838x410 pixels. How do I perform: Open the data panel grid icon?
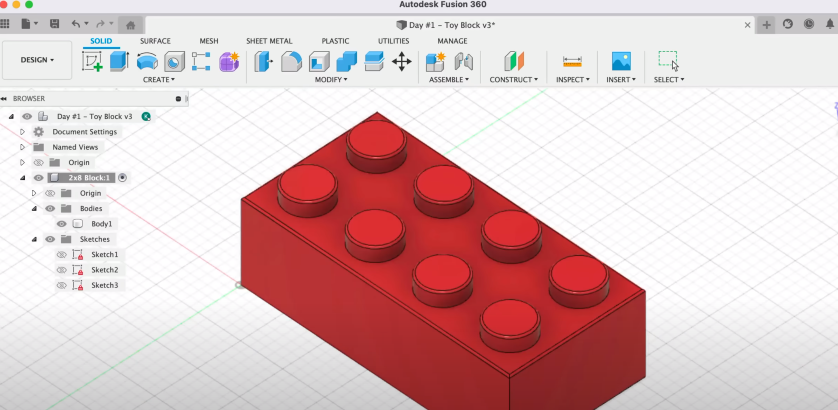[x=4, y=24]
